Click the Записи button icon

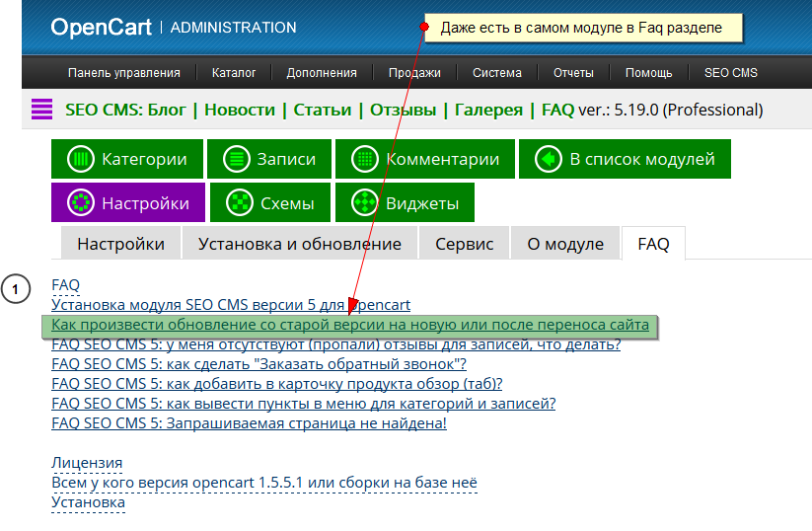point(237,159)
